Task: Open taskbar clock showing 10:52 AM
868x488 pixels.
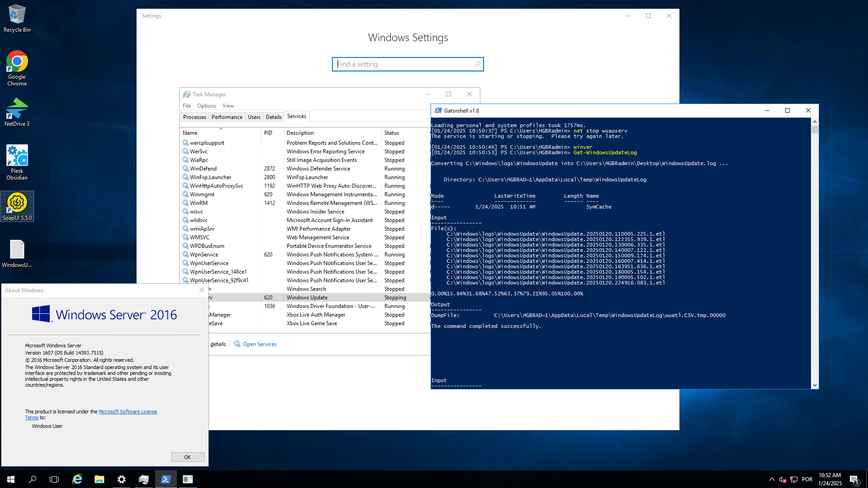Action: [830, 479]
